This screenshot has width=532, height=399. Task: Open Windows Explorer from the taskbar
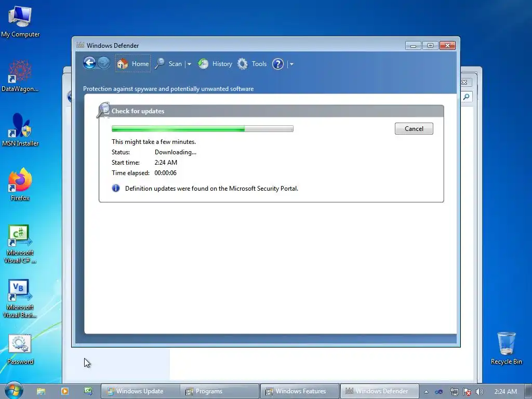pos(41,391)
